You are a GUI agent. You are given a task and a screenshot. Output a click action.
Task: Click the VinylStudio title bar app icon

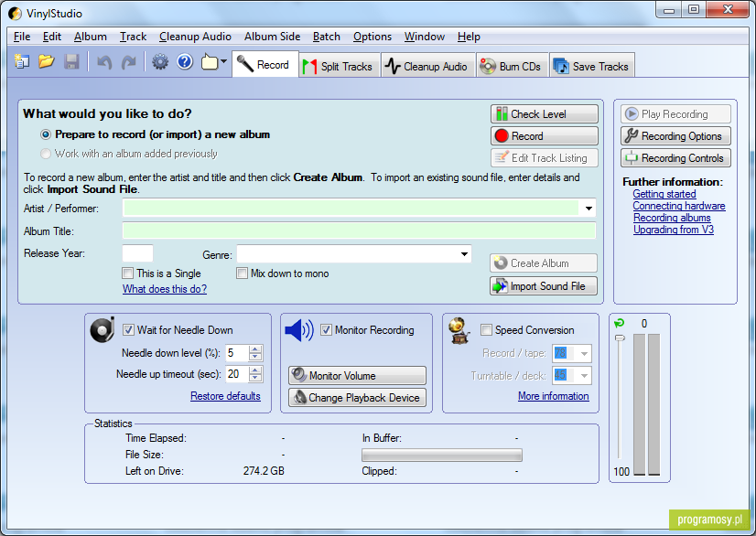[x=15, y=13]
